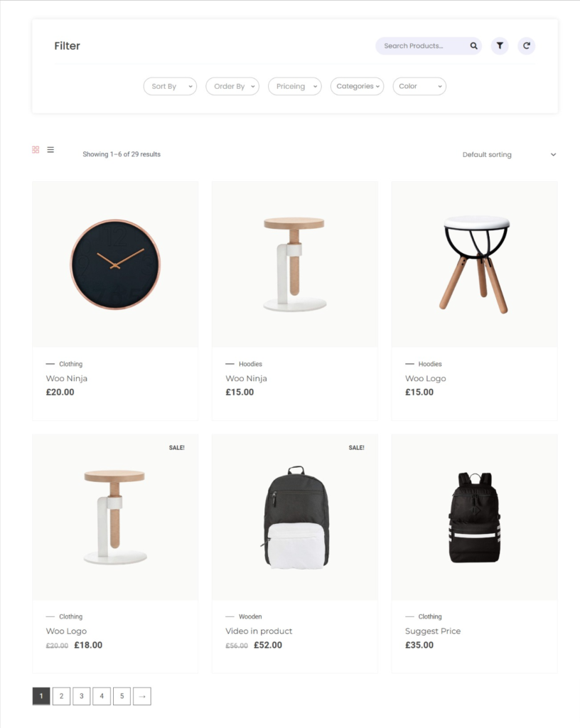Click the Search Products input field
The image size is (580, 728).
[420, 45]
